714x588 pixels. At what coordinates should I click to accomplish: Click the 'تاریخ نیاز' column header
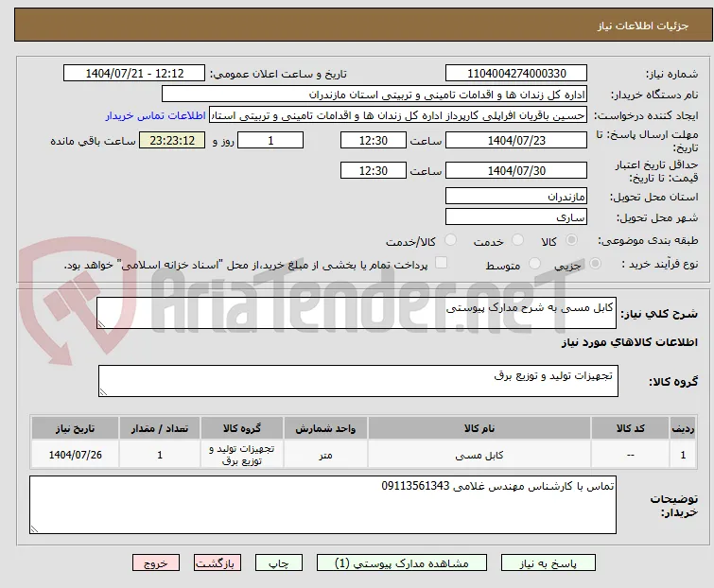point(75,428)
